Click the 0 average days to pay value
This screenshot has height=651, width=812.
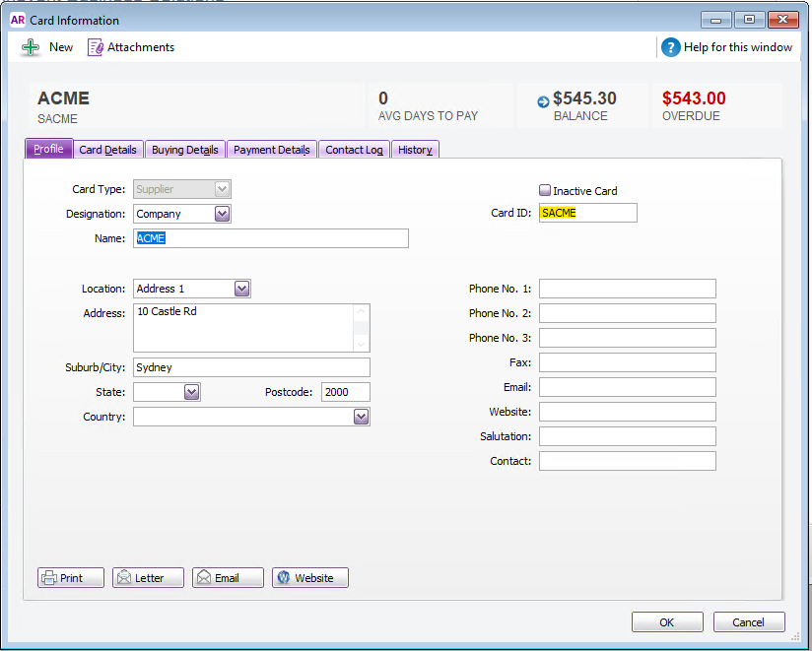pos(383,98)
